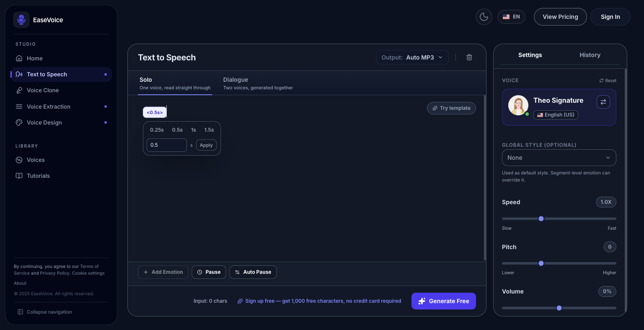Click Add Emotion button
644x330 pixels.
(163, 272)
